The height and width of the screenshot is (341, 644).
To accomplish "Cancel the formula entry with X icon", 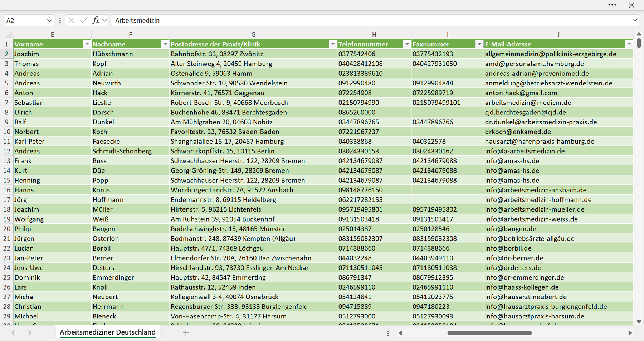I will click(x=72, y=20).
